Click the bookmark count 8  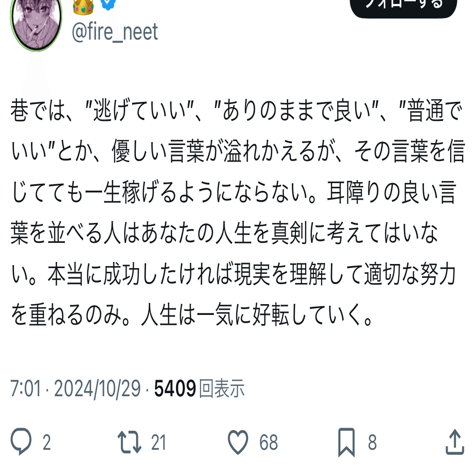(373, 443)
